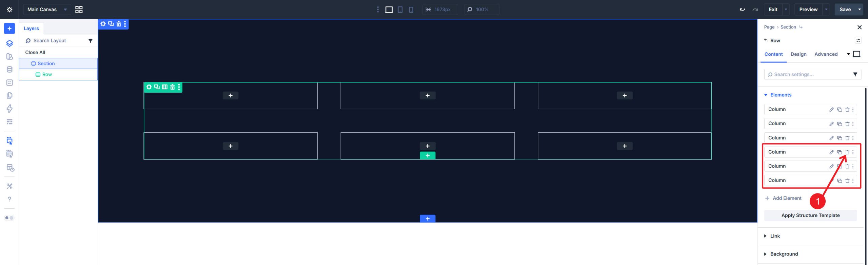Select Row in Layers tree
Screen dimensions: 868x265
tap(58, 74)
